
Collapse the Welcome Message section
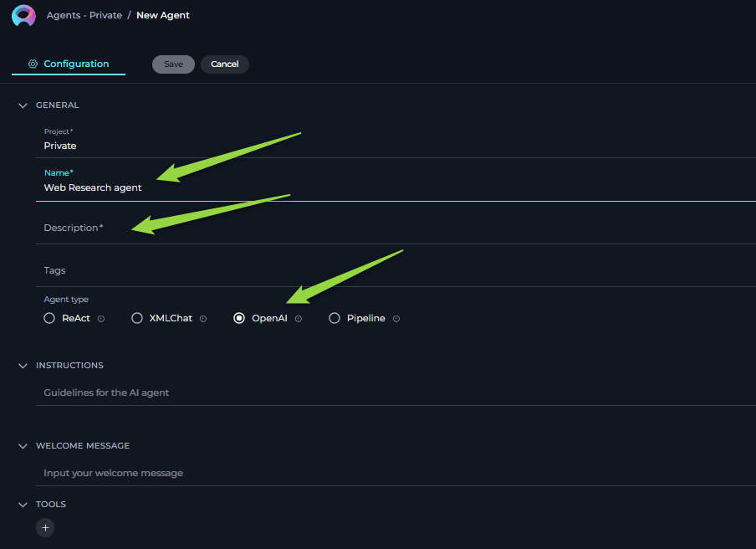click(x=23, y=446)
